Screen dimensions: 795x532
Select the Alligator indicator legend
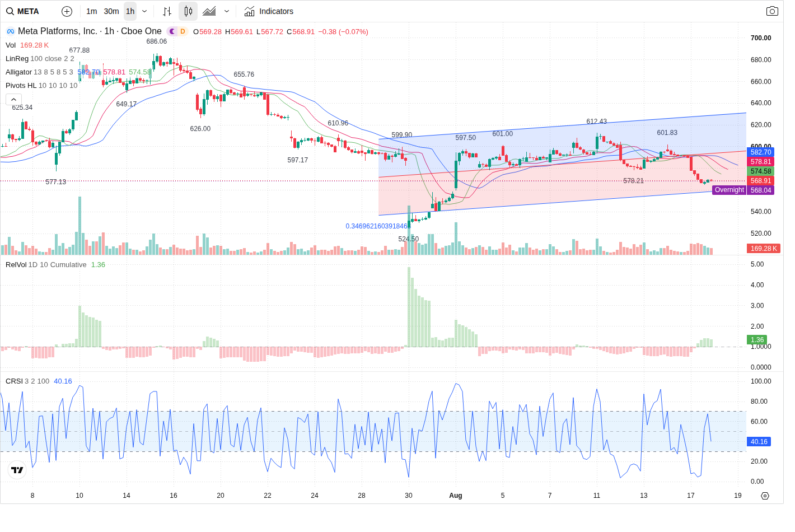(18, 72)
